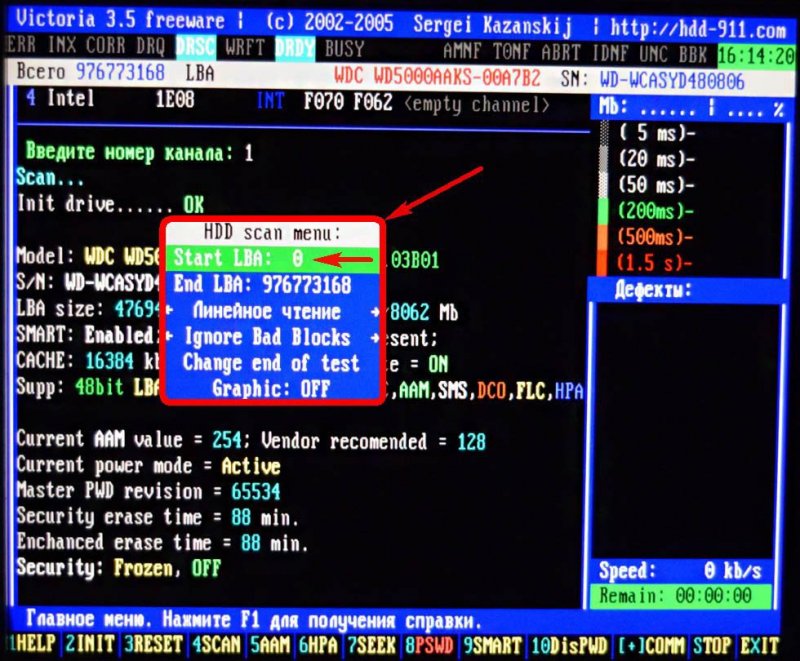Screen dimensions: 800x661
Task: Click the green bar beside (200ms)
Action: click(x=603, y=211)
